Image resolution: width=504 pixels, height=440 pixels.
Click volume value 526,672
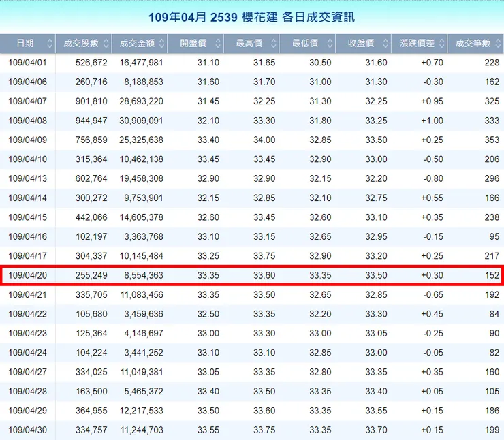tap(91, 63)
